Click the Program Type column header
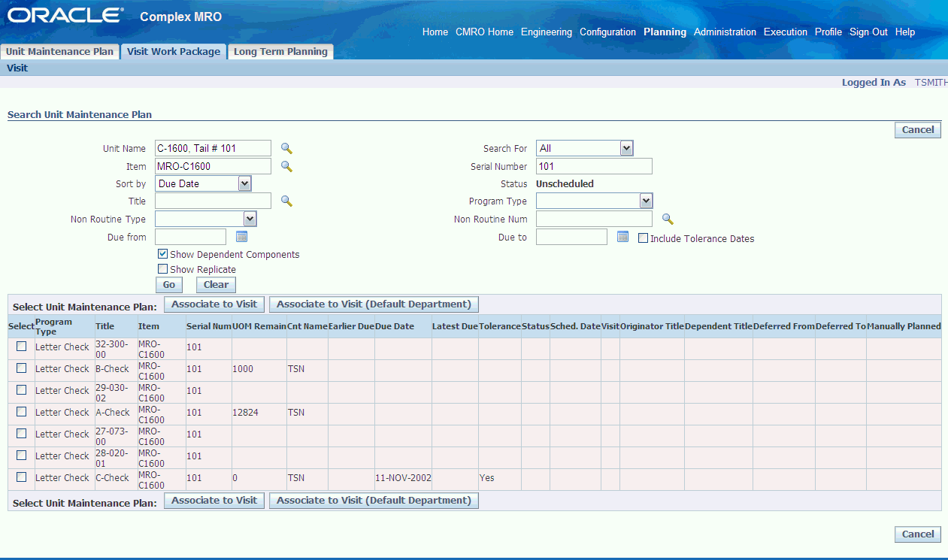This screenshot has height=560, width=948. click(x=53, y=326)
